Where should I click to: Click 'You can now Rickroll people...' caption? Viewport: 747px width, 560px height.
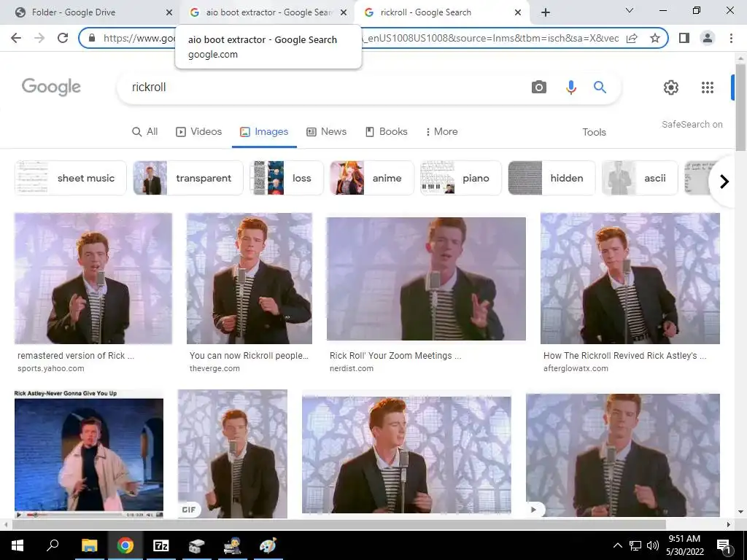(249, 356)
